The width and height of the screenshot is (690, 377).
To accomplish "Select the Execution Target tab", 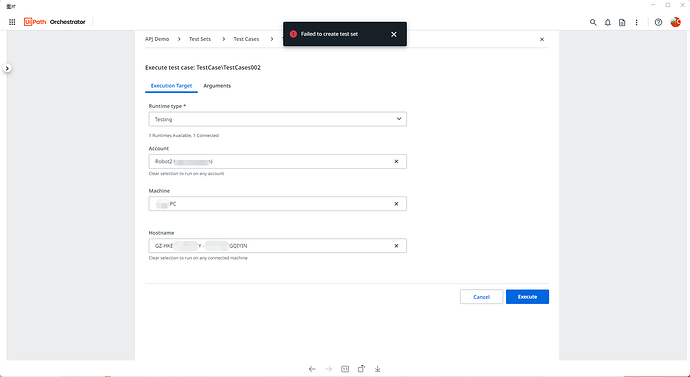I will (x=171, y=86).
